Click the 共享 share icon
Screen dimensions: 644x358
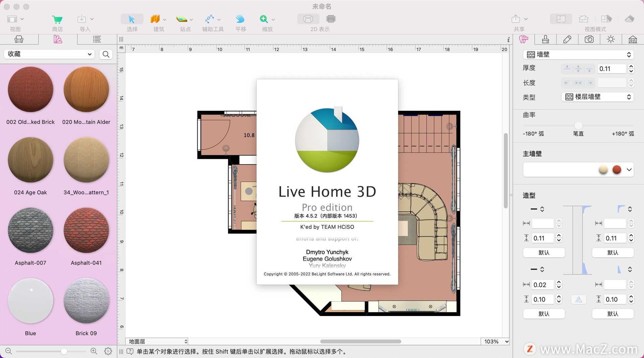[516, 19]
